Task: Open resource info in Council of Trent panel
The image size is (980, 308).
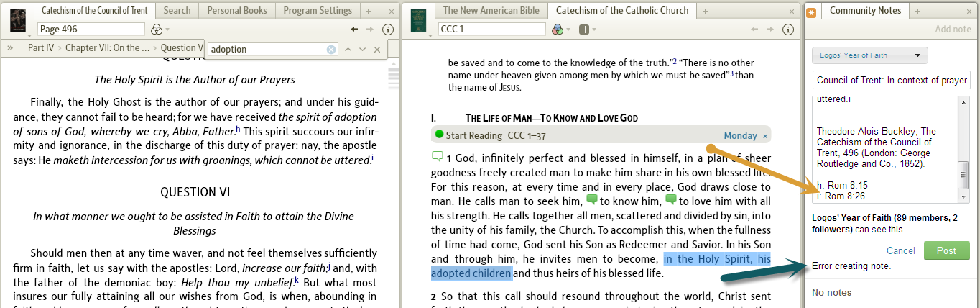Action: point(387,30)
